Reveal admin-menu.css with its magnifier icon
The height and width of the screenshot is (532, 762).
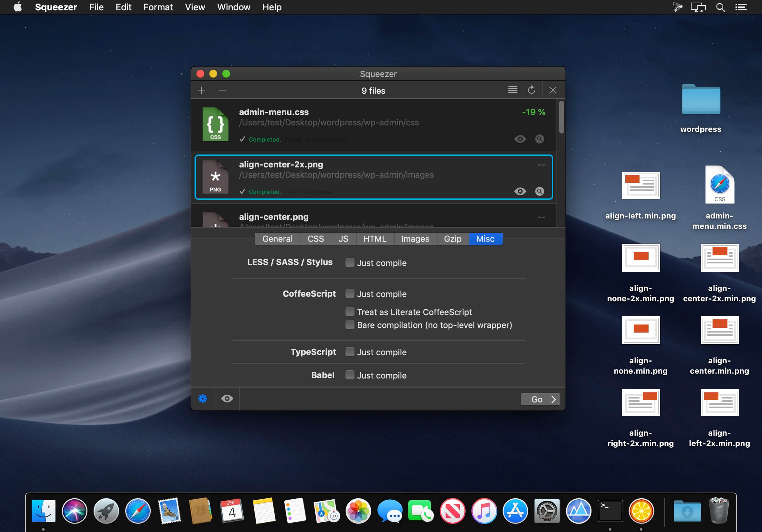coord(540,139)
